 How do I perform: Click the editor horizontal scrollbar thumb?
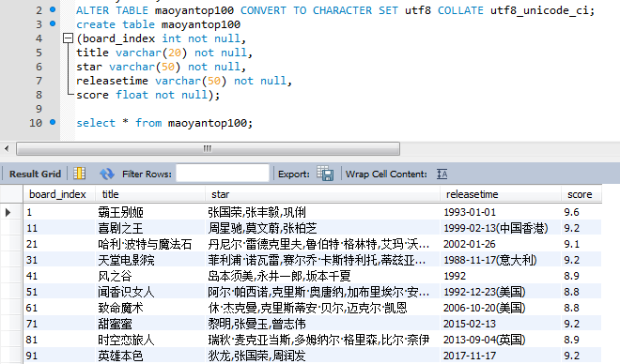[208, 149]
